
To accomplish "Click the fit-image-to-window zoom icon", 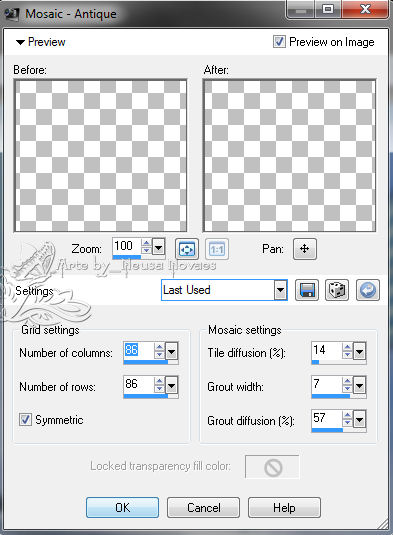I will pyautogui.click(x=187, y=249).
